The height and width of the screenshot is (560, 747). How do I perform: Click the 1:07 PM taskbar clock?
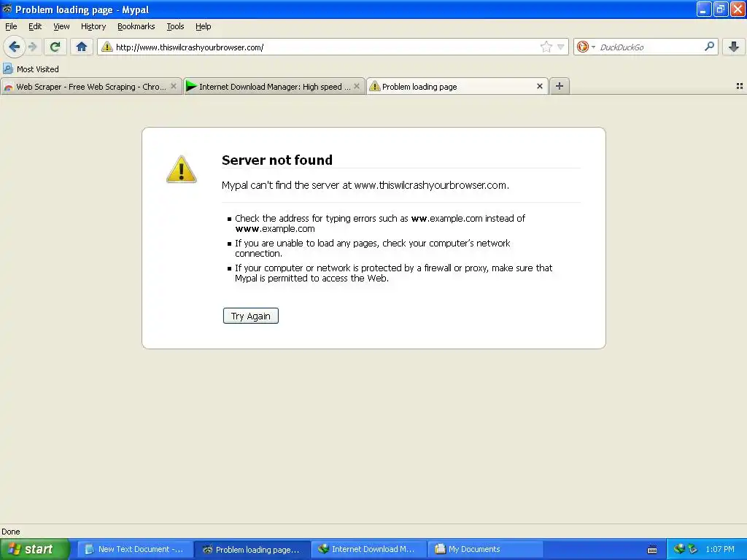(x=720, y=549)
